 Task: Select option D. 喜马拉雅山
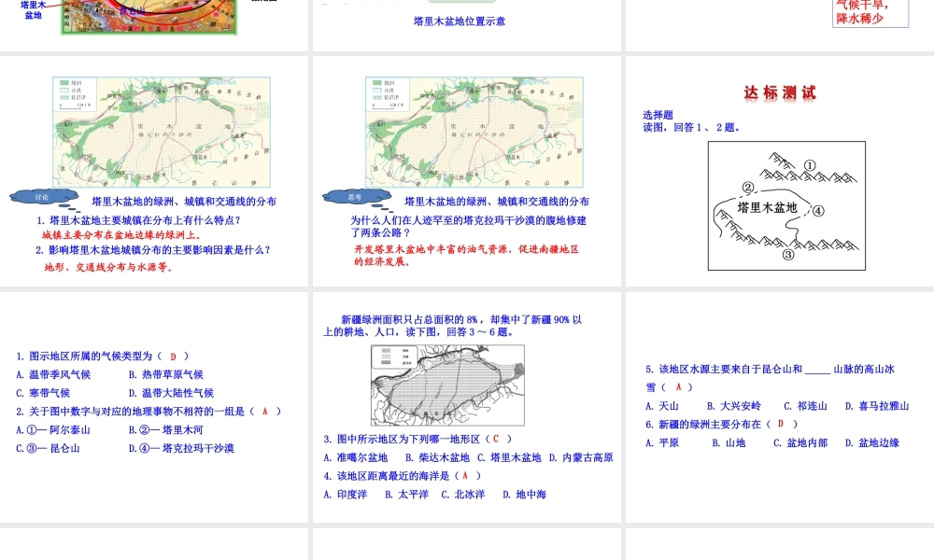(x=877, y=406)
